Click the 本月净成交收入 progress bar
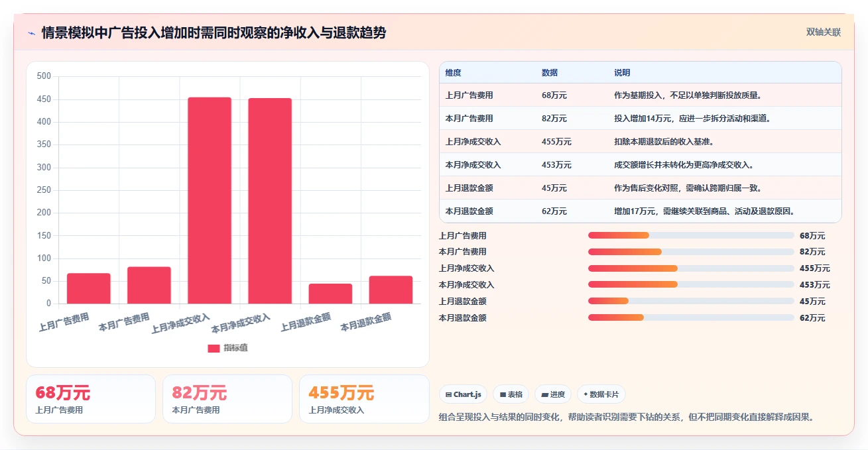This screenshot has height=450, width=868. (691, 285)
